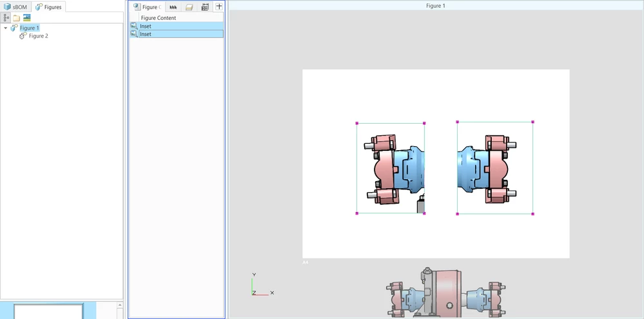Viewport: 644px width, 319px height.
Task: Click right inset's bottom-right magenta handle
Action: point(532,214)
